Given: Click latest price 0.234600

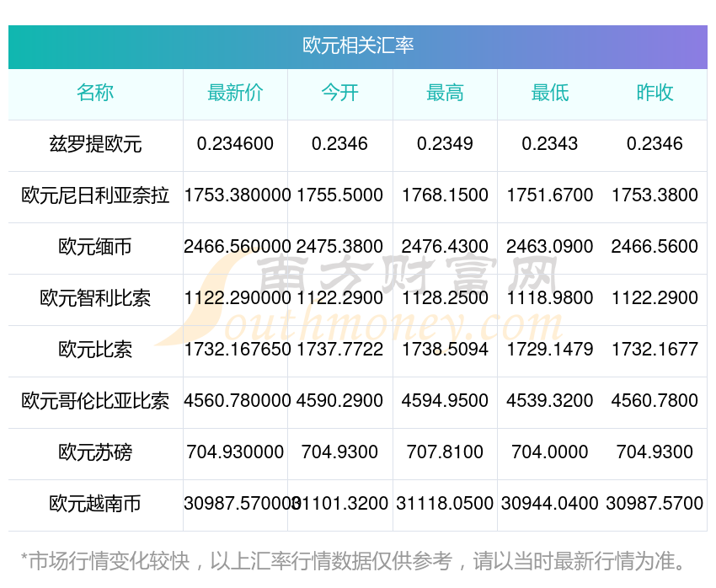Looking at the screenshot, I should (235, 144).
